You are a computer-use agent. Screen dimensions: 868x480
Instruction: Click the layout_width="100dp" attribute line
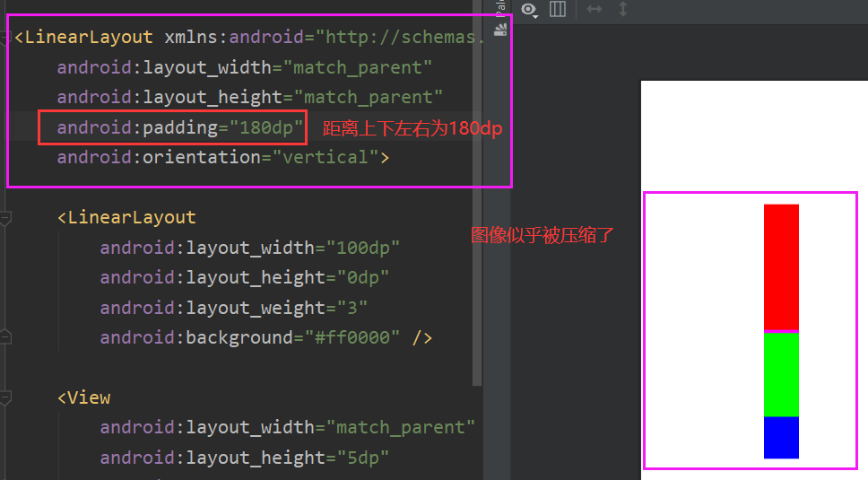pos(249,248)
